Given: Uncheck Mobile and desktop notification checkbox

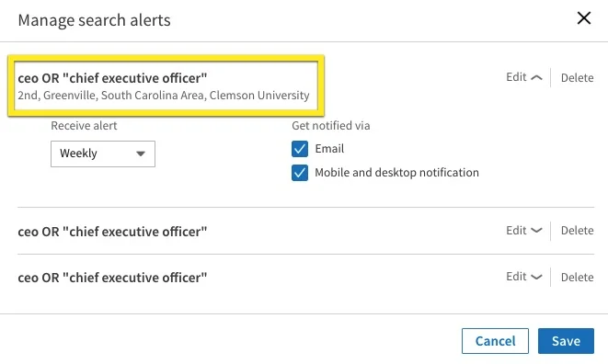Looking at the screenshot, I should 300,173.
